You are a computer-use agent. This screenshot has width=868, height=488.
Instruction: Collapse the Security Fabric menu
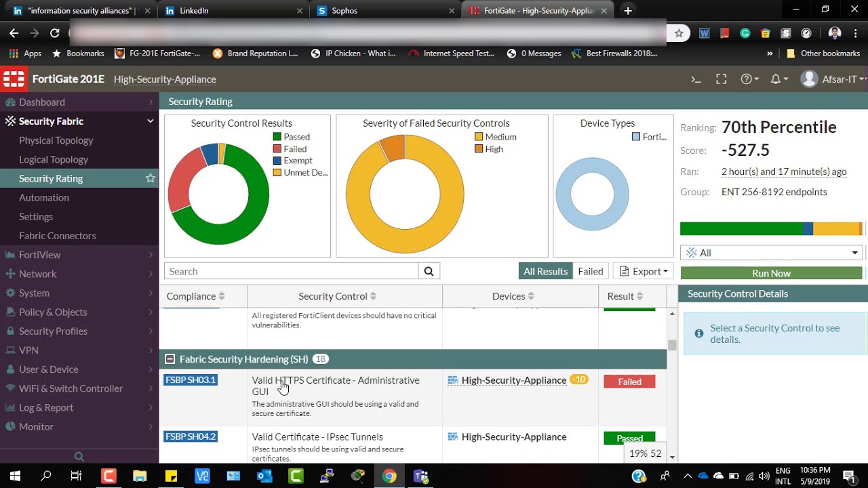point(79,121)
